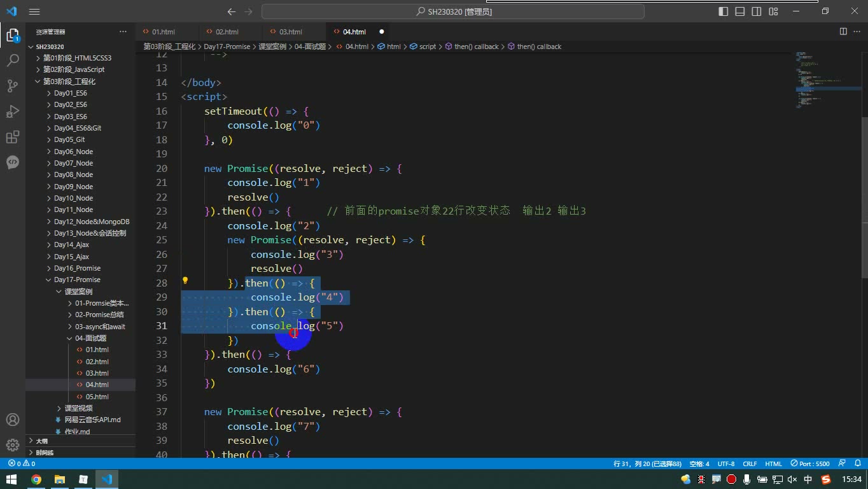Screen dimensions: 868x489
Task: Click the SH230320 command center search box
Action: pos(454,11)
